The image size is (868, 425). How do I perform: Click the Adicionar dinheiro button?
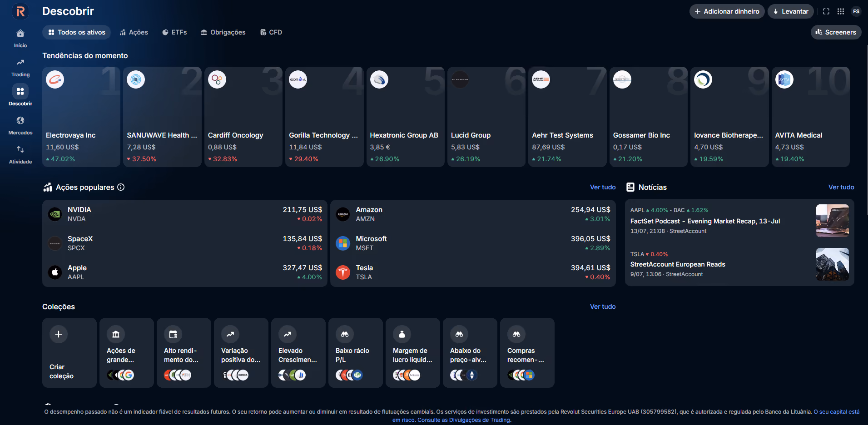727,11
